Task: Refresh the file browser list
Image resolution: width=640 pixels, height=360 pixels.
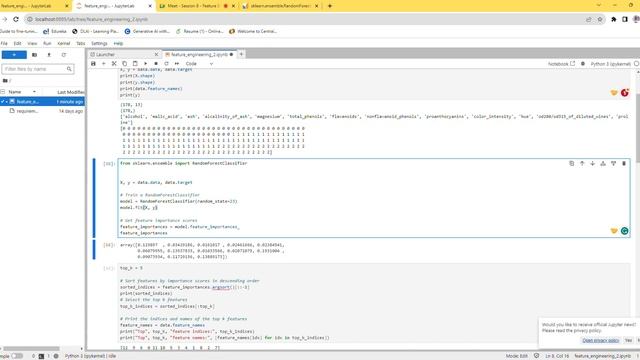Action: (x=64, y=55)
